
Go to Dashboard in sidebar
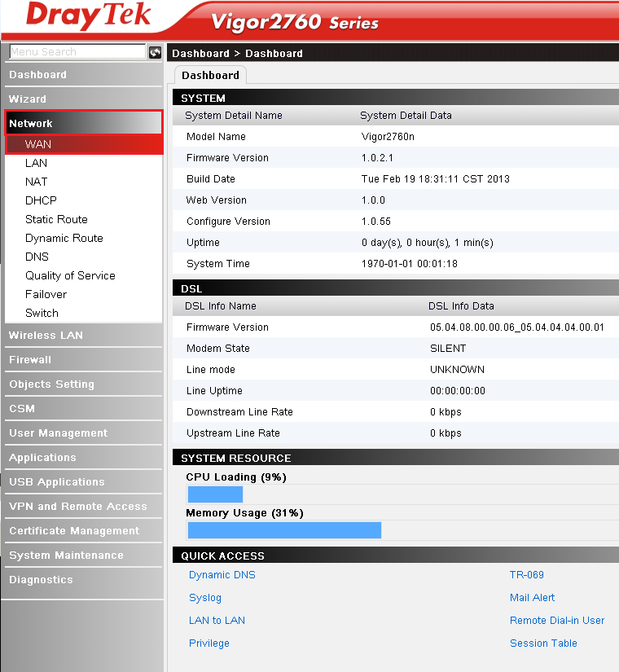(x=37, y=74)
